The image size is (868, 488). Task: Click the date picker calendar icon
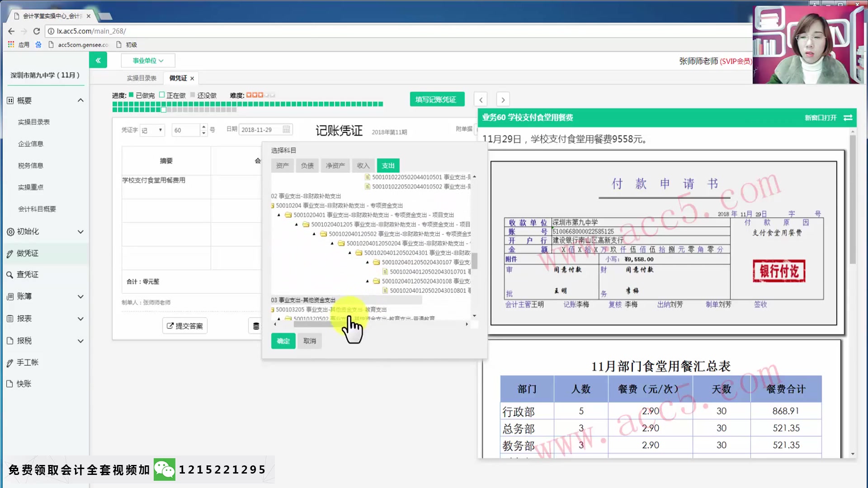(x=286, y=130)
